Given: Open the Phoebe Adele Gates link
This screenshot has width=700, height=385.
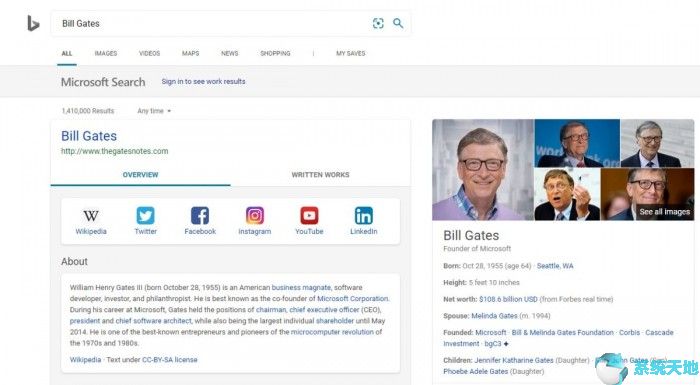Looking at the screenshot, I should tap(475, 371).
